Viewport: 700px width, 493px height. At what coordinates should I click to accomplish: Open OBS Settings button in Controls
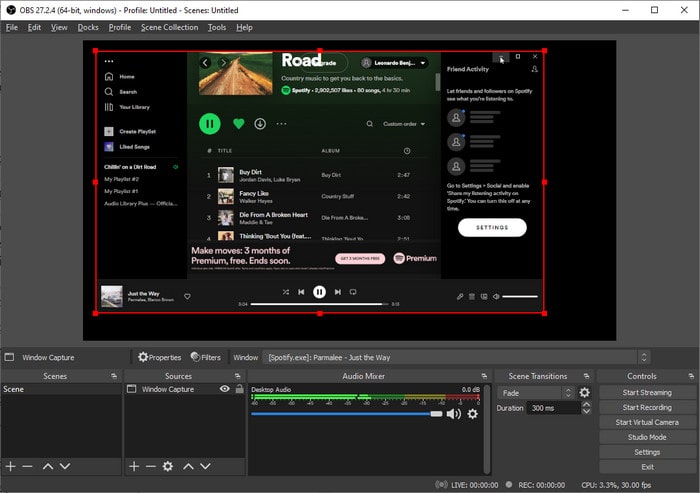[x=647, y=452]
